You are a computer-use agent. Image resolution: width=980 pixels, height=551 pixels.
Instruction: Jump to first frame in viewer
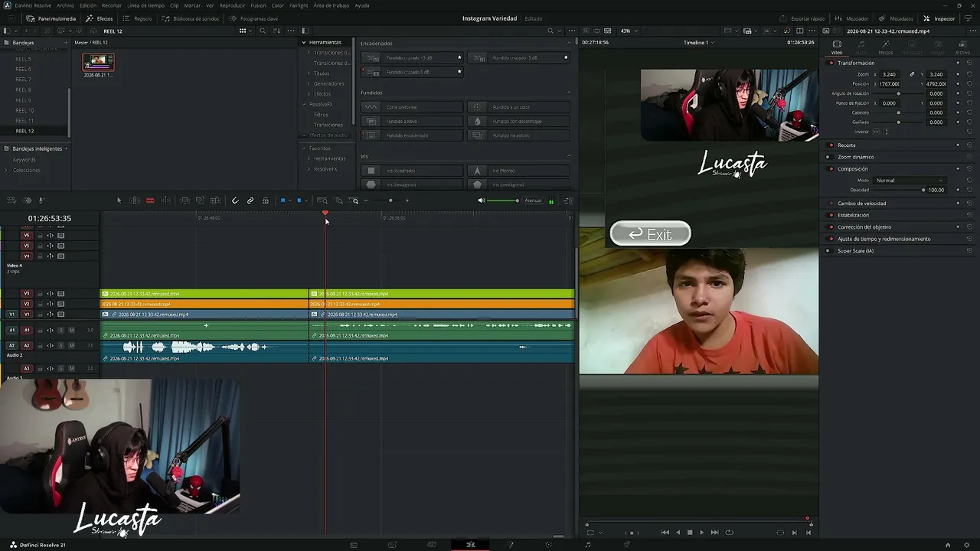[665, 533]
